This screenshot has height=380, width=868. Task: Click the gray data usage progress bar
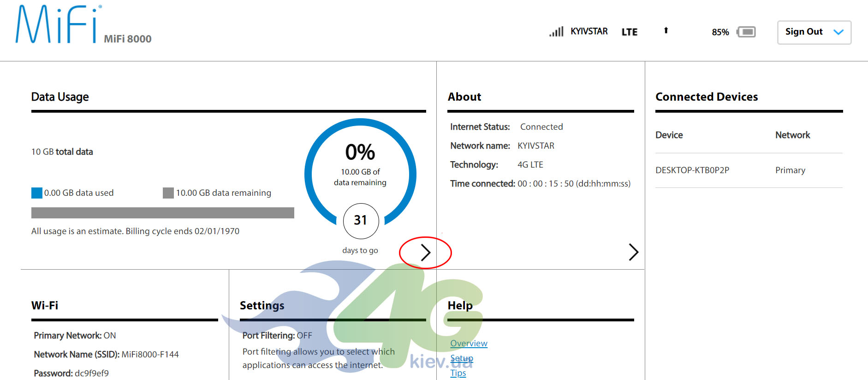(x=163, y=213)
